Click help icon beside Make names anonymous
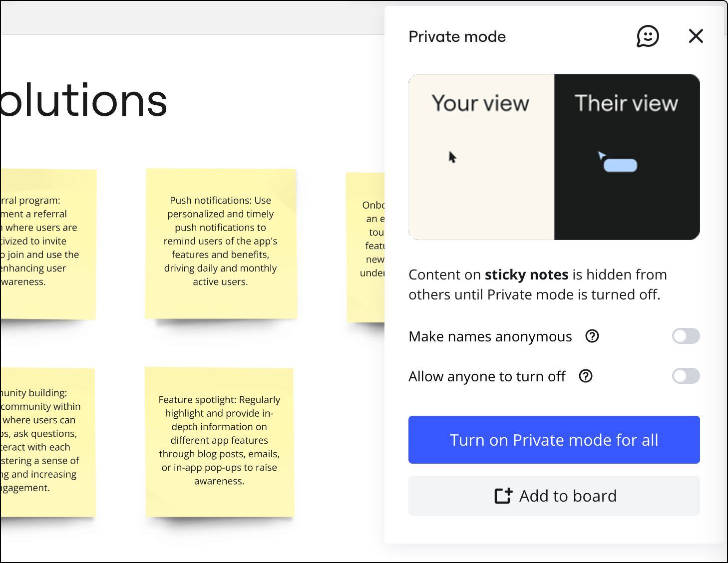728x563 pixels. click(592, 336)
